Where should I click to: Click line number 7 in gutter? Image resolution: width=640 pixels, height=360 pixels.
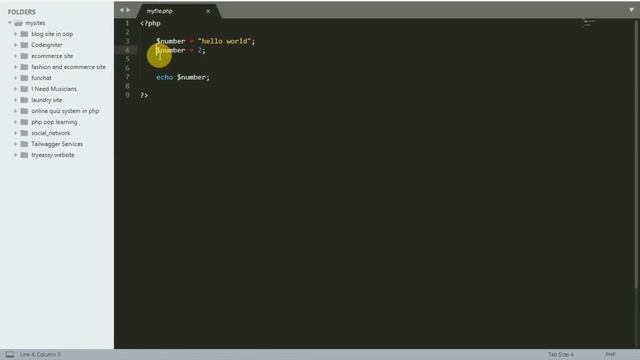[127, 77]
